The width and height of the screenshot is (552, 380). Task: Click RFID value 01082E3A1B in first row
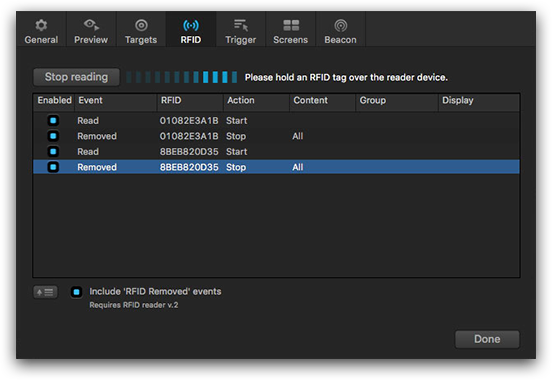point(189,121)
